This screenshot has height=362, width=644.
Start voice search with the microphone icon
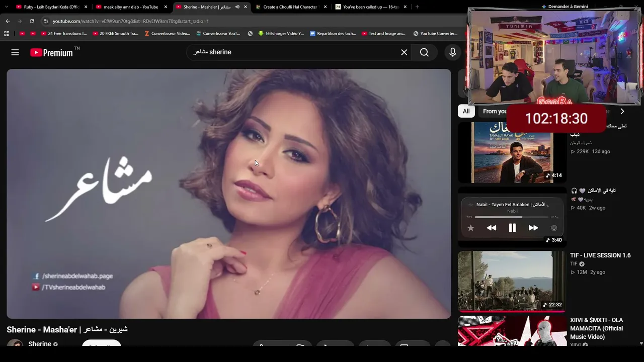(453, 52)
